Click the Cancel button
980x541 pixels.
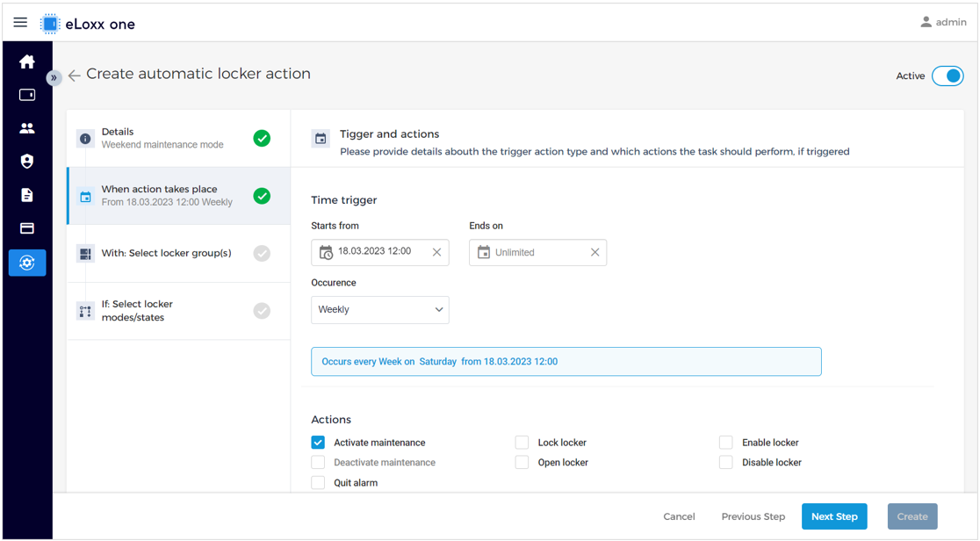(x=679, y=516)
